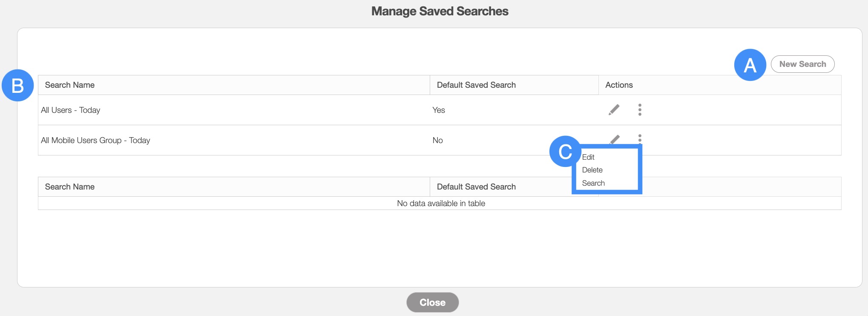
Task: Click the Yes default value for All Users
Action: (439, 110)
